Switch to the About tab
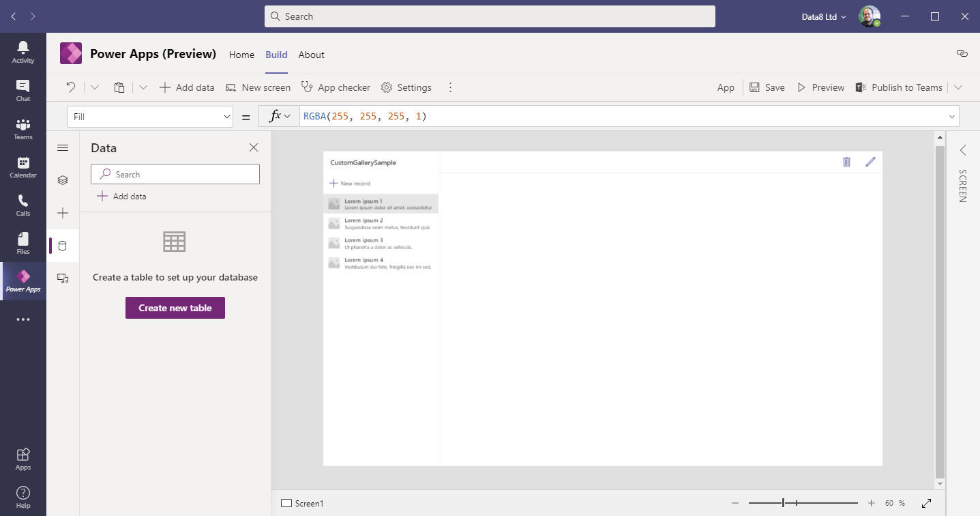This screenshot has height=516, width=980. click(x=312, y=55)
